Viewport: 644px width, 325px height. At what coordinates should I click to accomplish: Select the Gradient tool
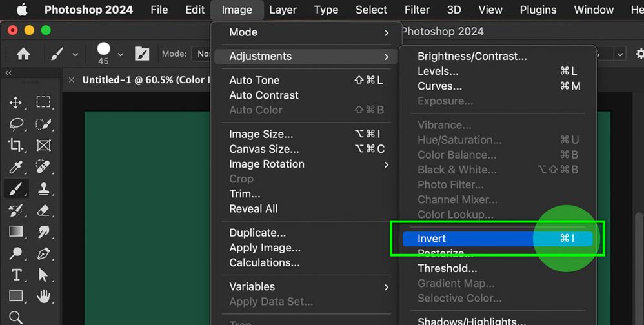pyautogui.click(x=15, y=232)
